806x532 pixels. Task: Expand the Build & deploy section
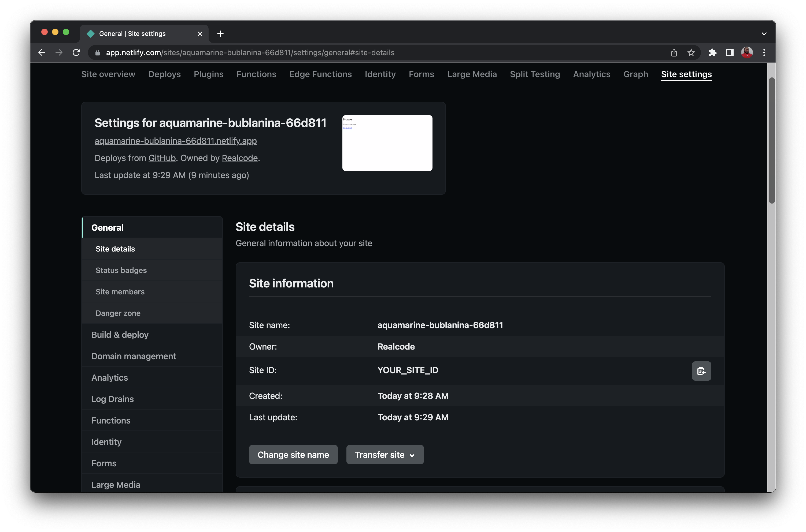(120, 335)
